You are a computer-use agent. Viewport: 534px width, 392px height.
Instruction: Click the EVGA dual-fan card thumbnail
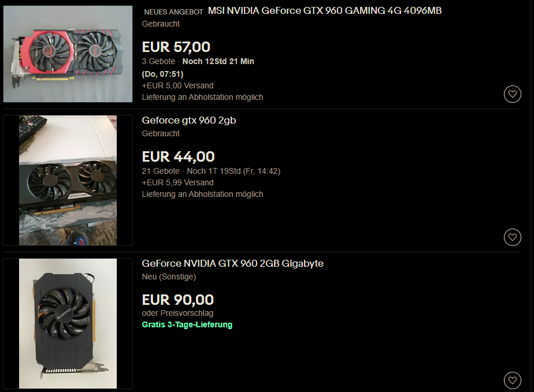click(x=68, y=180)
